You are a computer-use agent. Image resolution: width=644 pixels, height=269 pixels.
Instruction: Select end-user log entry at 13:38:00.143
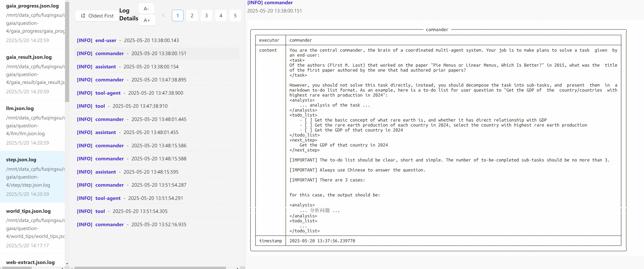(157, 41)
